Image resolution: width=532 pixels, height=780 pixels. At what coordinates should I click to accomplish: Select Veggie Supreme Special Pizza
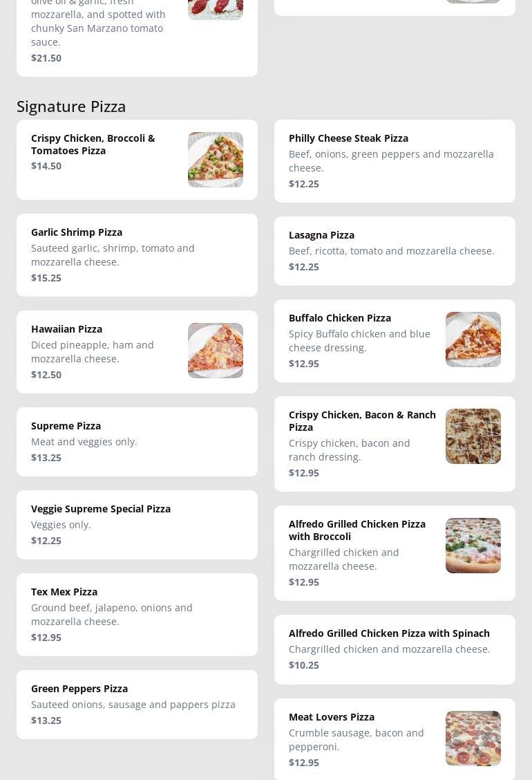101,509
